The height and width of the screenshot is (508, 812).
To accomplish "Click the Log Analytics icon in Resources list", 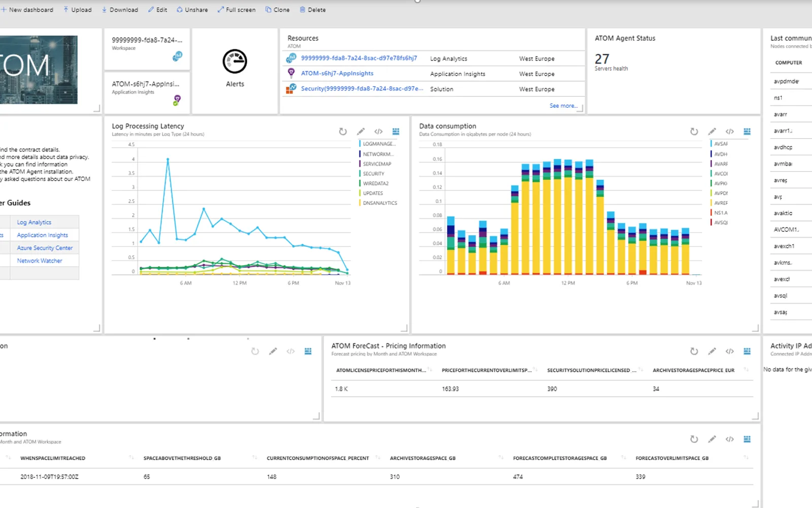I will point(291,58).
